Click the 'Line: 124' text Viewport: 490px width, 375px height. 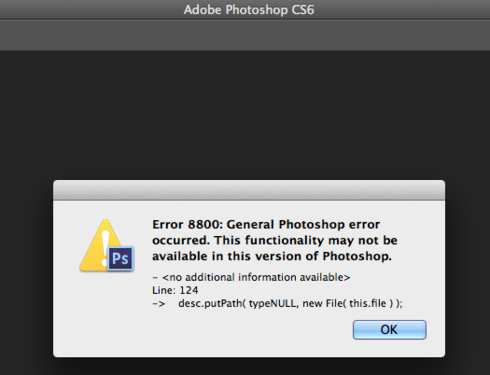click(x=175, y=290)
